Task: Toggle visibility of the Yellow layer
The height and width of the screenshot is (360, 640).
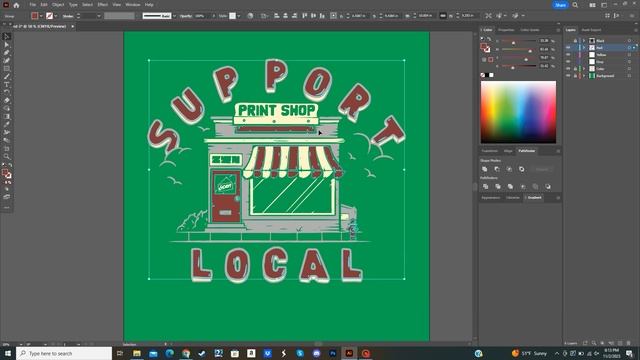Action: (568, 55)
